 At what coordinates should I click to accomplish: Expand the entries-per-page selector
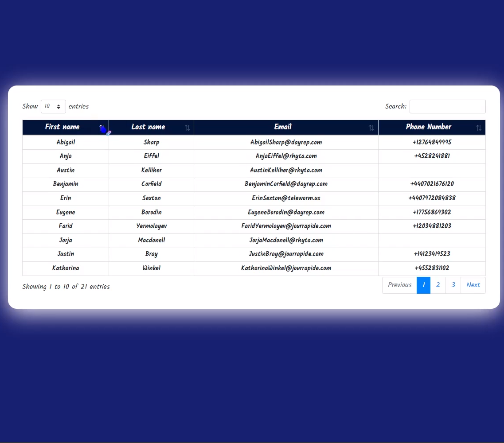click(x=53, y=106)
